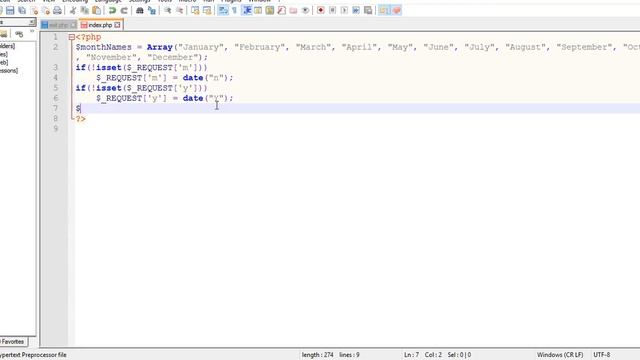Click the link icon in left panel
640x360 pixels.
pos(19,34)
